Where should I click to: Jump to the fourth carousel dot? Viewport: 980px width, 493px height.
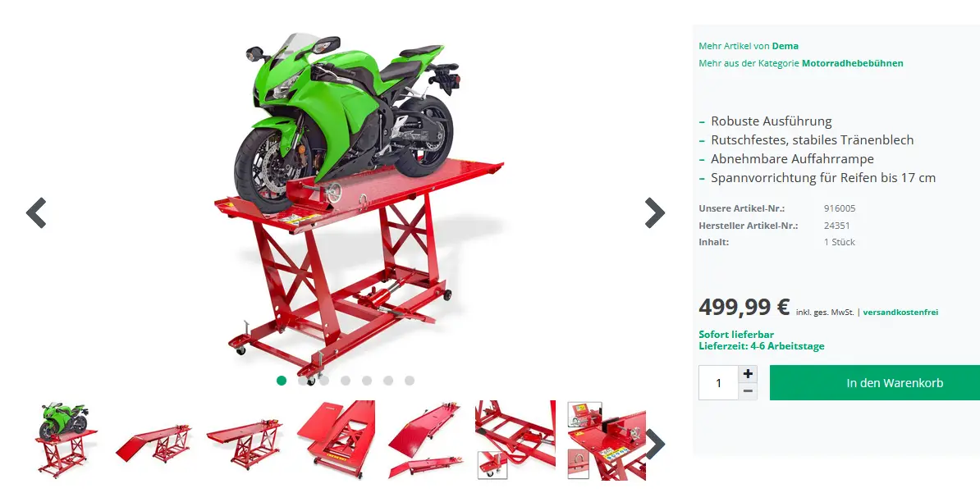[346, 381]
